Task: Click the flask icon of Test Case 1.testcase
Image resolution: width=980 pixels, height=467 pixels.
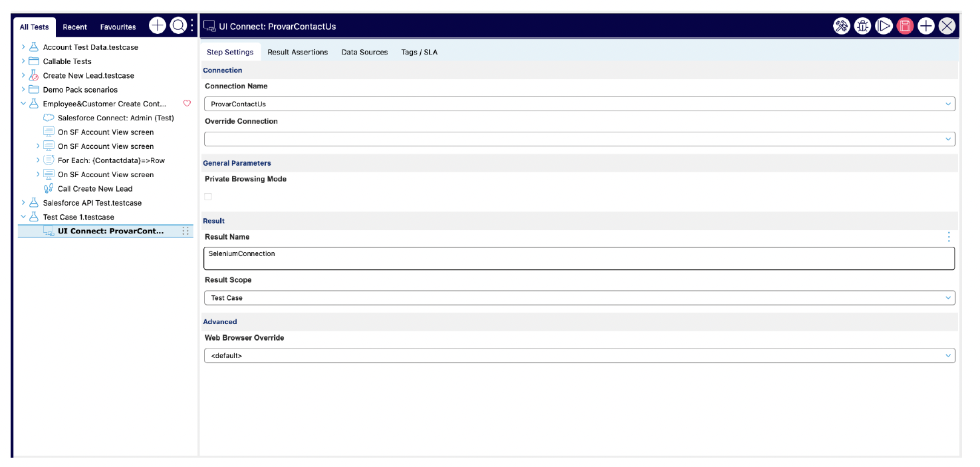Action: [34, 217]
